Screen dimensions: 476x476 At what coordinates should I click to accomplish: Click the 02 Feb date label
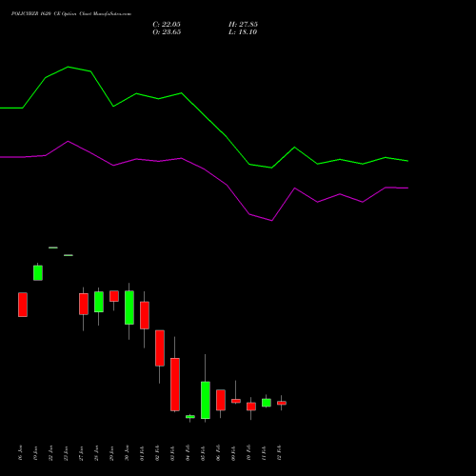coord(158,453)
